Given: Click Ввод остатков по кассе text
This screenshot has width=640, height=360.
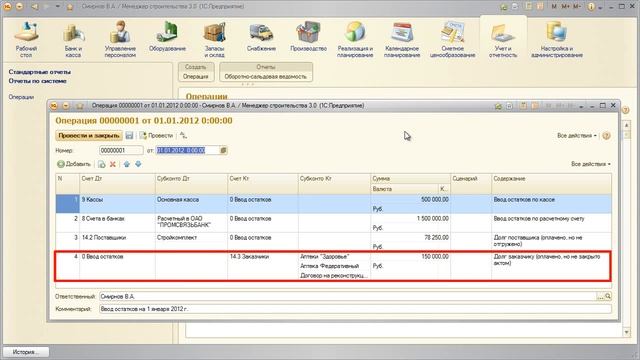Looking at the screenshot, I should [x=524, y=200].
